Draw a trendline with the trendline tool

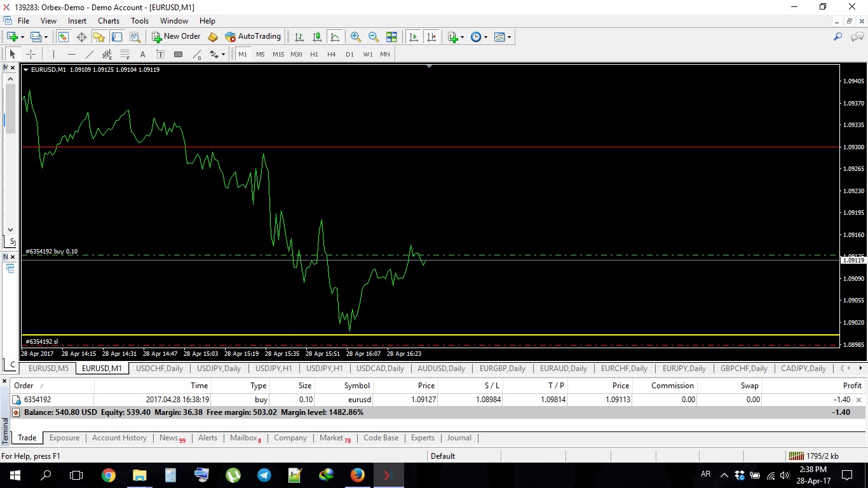point(90,55)
